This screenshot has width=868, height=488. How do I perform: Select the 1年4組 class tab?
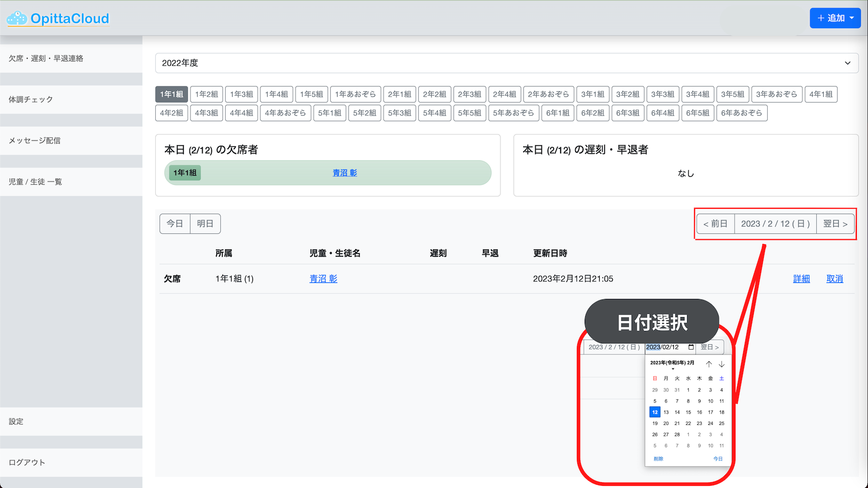point(276,94)
